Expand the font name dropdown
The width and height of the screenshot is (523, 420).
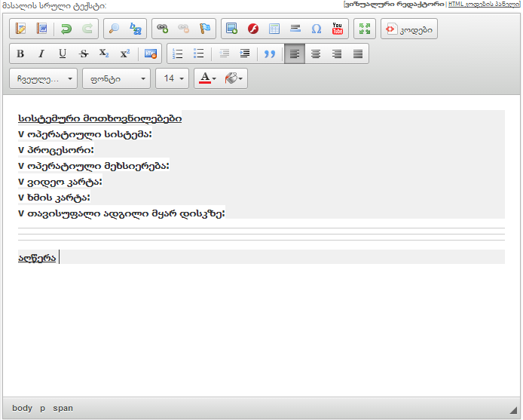tap(115, 78)
